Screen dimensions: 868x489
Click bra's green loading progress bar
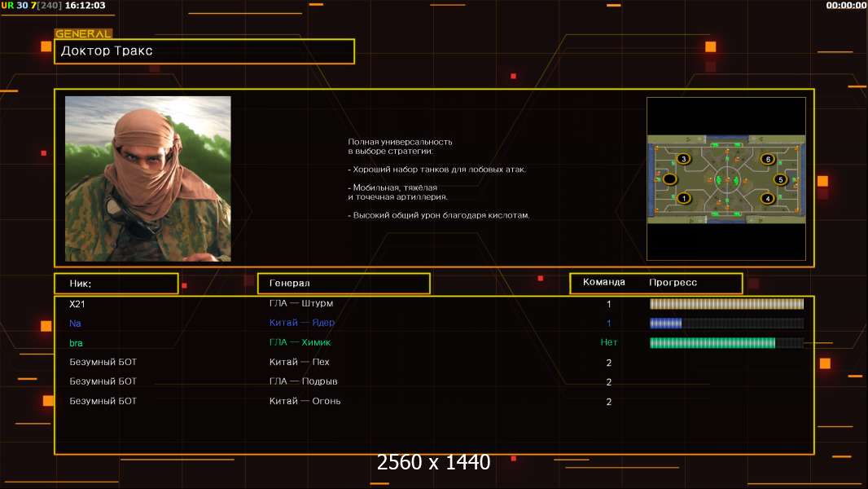726,343
